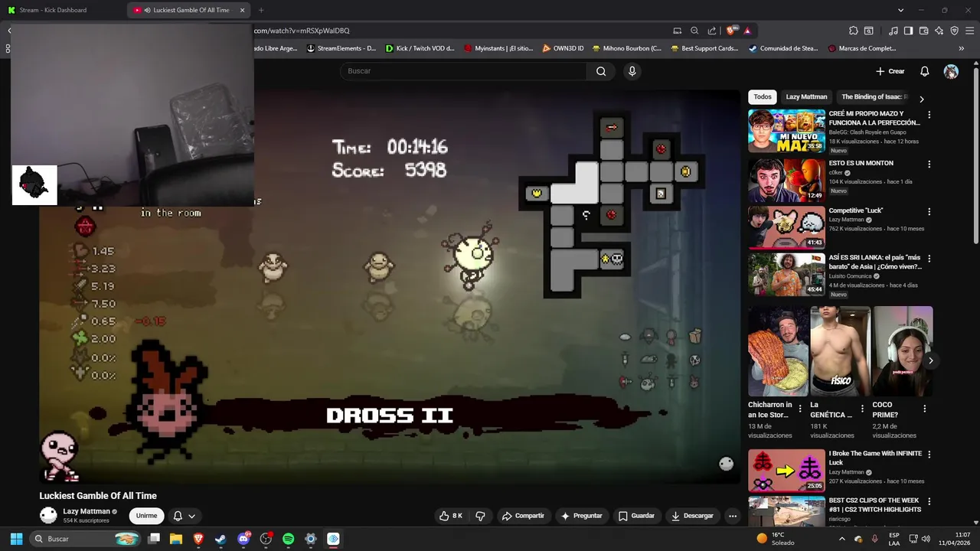Screen dimensions: 980x551
Task: Click the Unirme membership button
Action: click(x=146, y=516)
